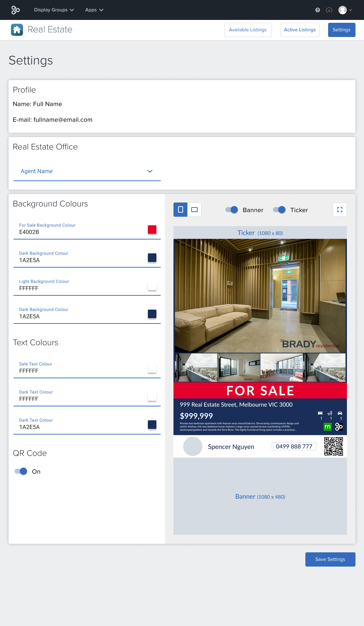Click the second thumbnail showing the empty room
This screenshot has height=626, width=364.
coord(239,368)
